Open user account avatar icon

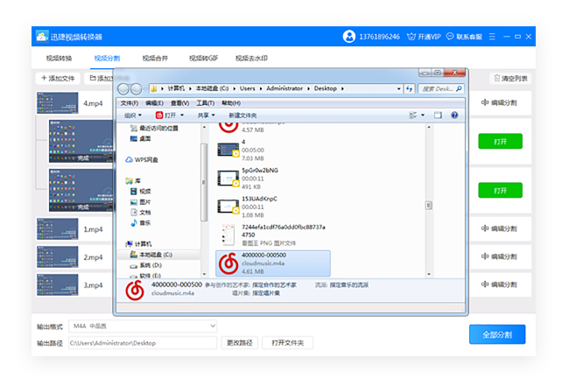pos(348,37)
